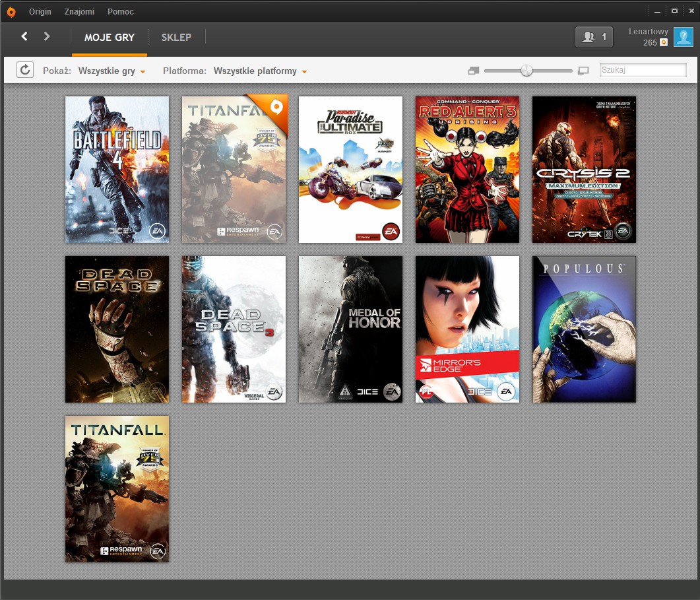Click the Origin points icon near 265
This screenshot has width=700, height=600.
(664, 42)
